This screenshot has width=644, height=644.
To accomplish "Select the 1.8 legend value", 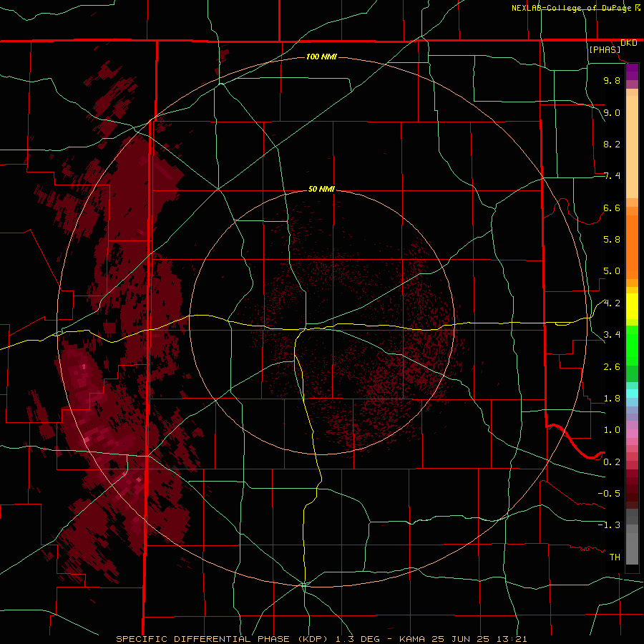I will tap(612, 398).
